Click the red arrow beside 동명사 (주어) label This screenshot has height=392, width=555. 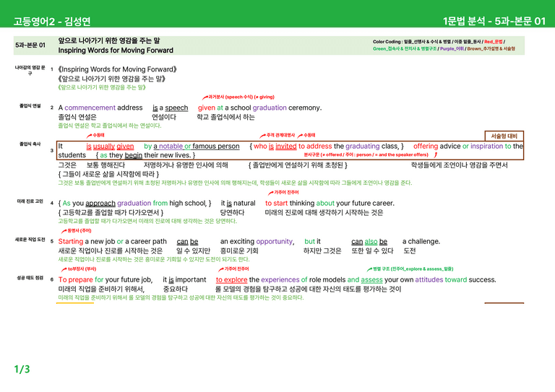64,231
